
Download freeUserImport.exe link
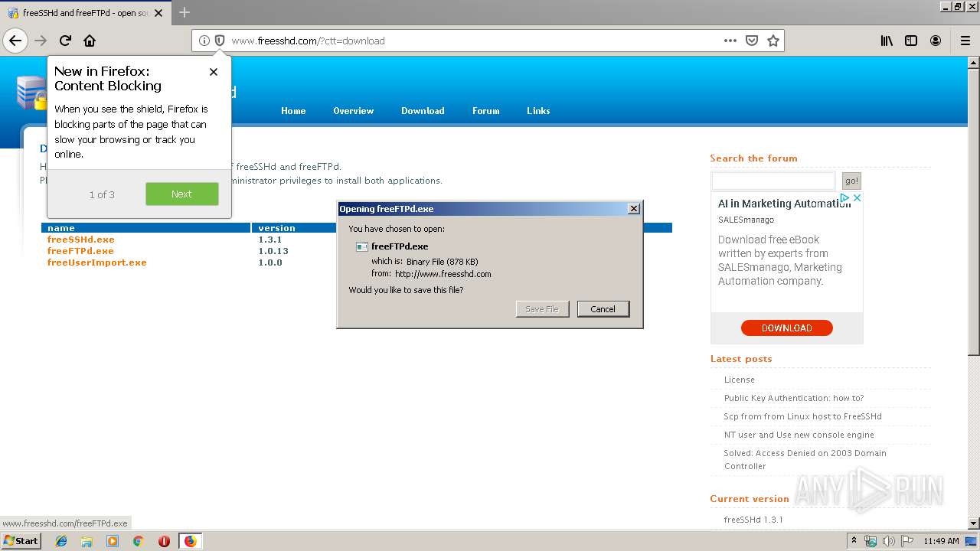97,262
